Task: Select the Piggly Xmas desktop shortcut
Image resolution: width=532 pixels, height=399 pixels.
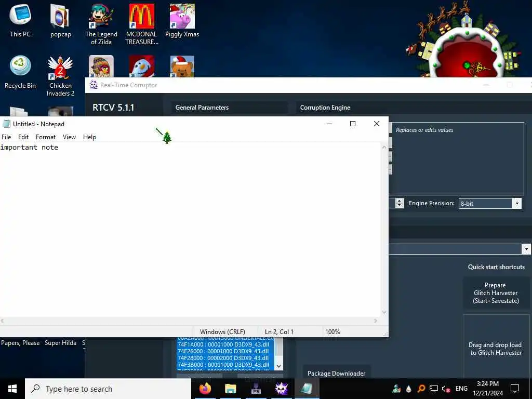Action: coord(182,20)
